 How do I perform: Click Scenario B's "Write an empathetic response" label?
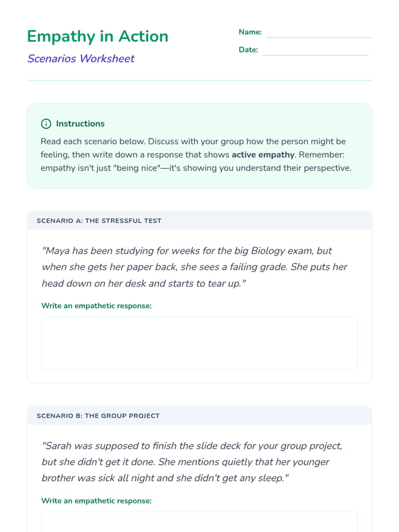pyautogui.click(x=96, y=501)
